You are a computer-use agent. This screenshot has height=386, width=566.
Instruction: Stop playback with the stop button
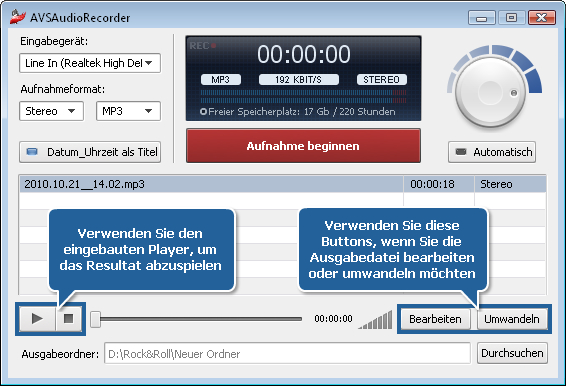(69, 318)
